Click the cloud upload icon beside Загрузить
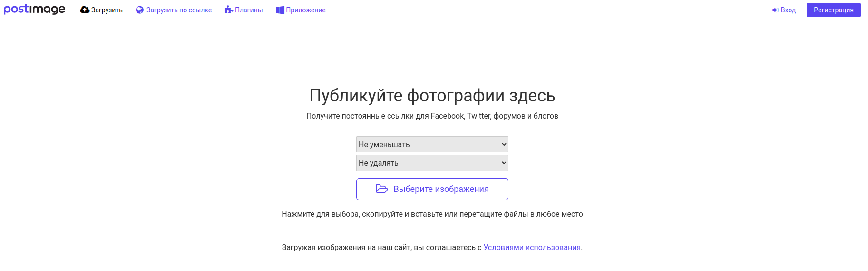 [85, 10]
